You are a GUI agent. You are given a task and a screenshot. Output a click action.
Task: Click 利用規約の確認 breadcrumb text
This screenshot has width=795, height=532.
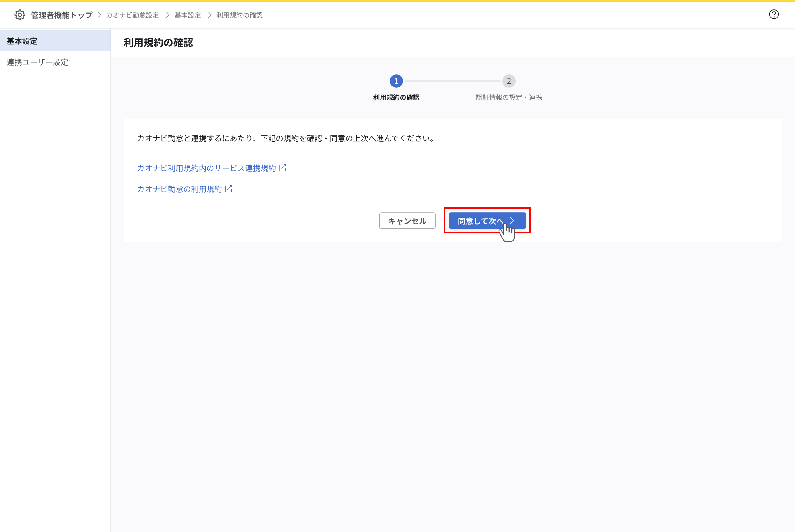239,15
